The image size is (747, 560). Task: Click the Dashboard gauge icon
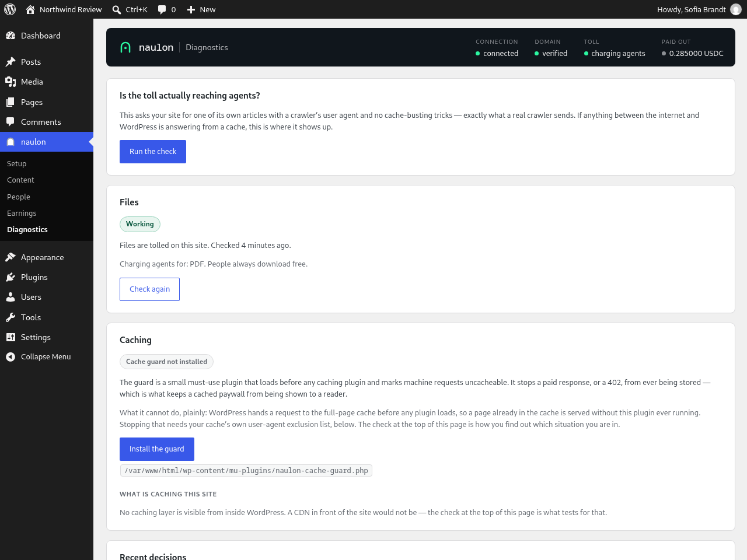pyautogui.click(x=11, y=36)
